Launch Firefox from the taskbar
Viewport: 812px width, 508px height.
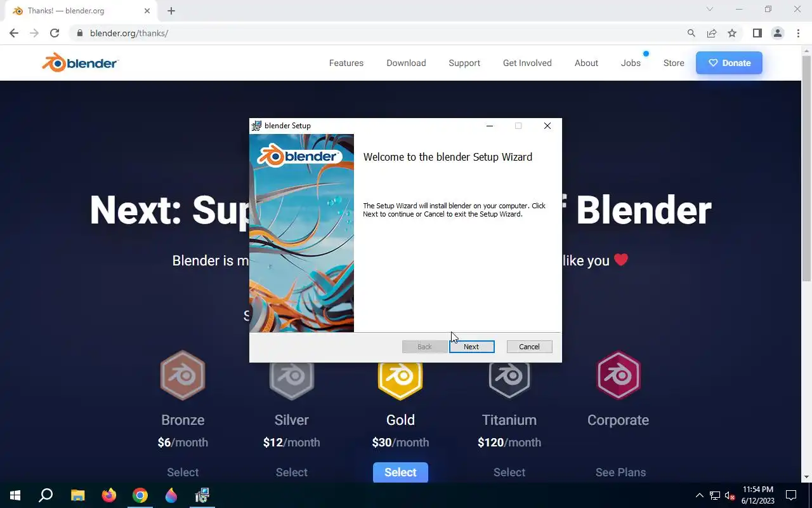[x=109, y=495]
